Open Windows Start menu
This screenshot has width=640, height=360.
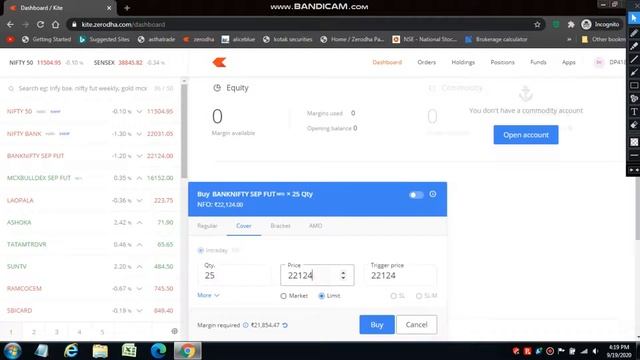pyautogui.click(x=12, y=351)
